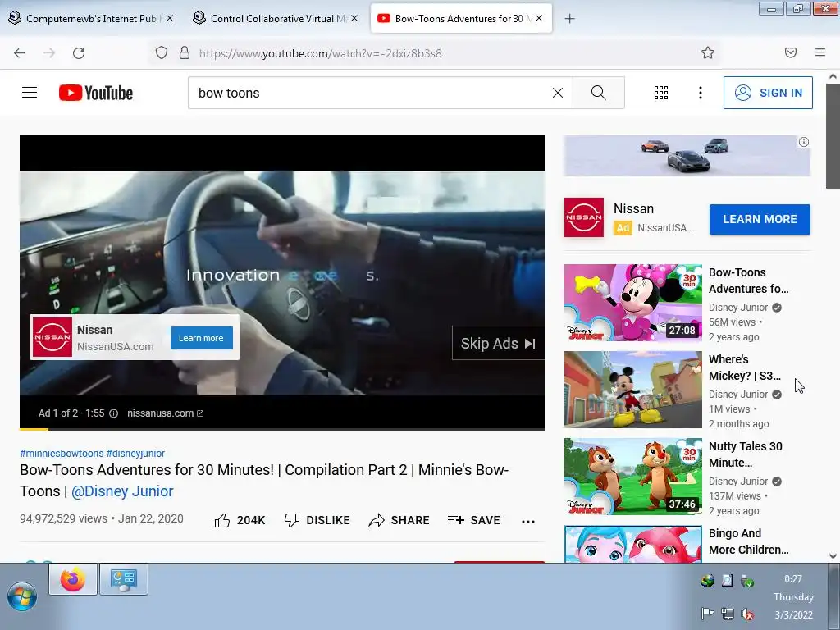Screen dimensions: 840x630
Task: Close the Computernewb's Internet Pub tab
Action: (170, 18)
